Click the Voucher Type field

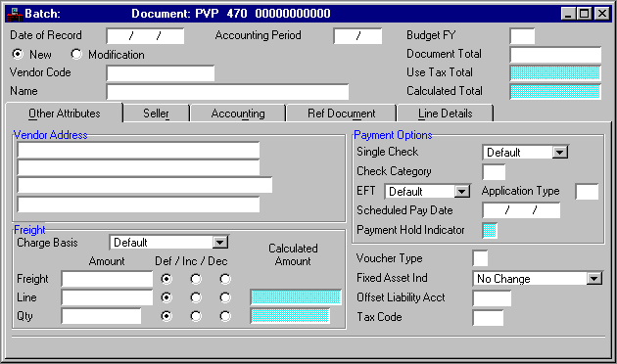[x=481, y=258]
